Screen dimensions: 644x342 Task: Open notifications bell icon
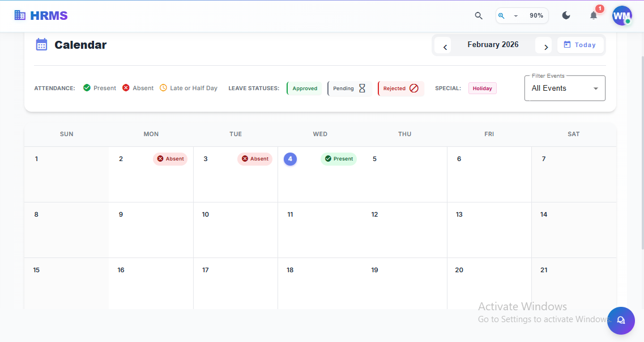pos(594,16)
